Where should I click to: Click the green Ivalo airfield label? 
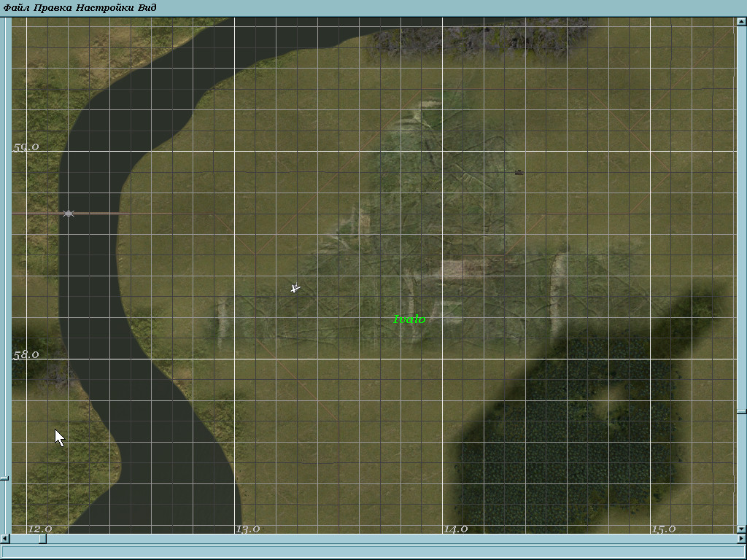[x=409, y=319]
